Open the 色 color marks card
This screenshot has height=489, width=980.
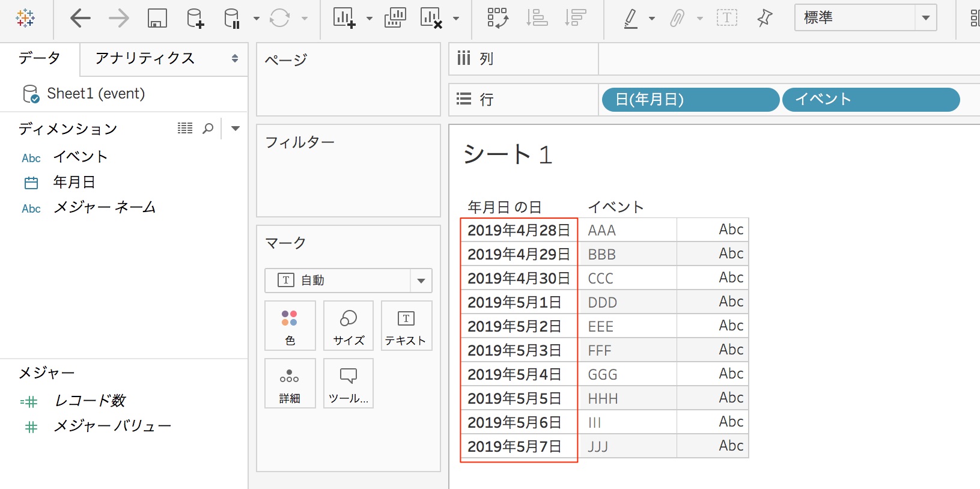[290, 326]
